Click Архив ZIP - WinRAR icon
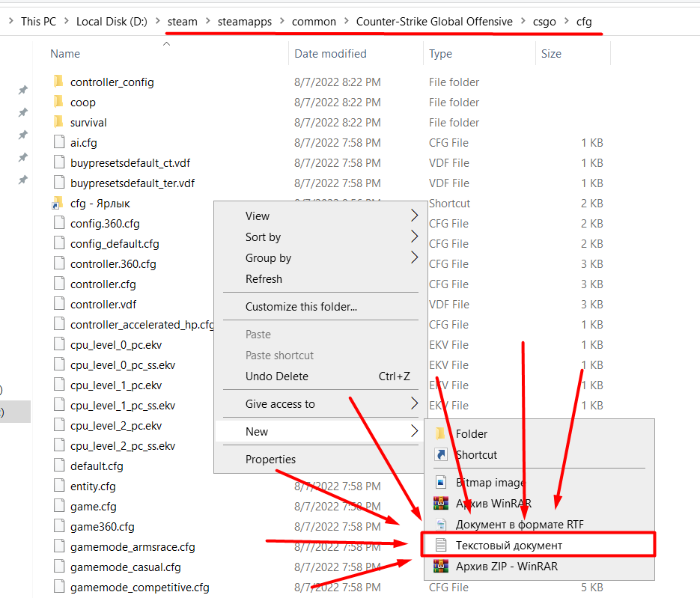700x598 pixels. 441,566
